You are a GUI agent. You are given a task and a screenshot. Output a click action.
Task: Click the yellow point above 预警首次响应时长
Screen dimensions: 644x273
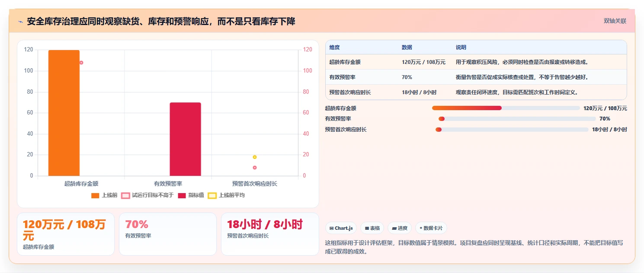click(x=255, y=157)
